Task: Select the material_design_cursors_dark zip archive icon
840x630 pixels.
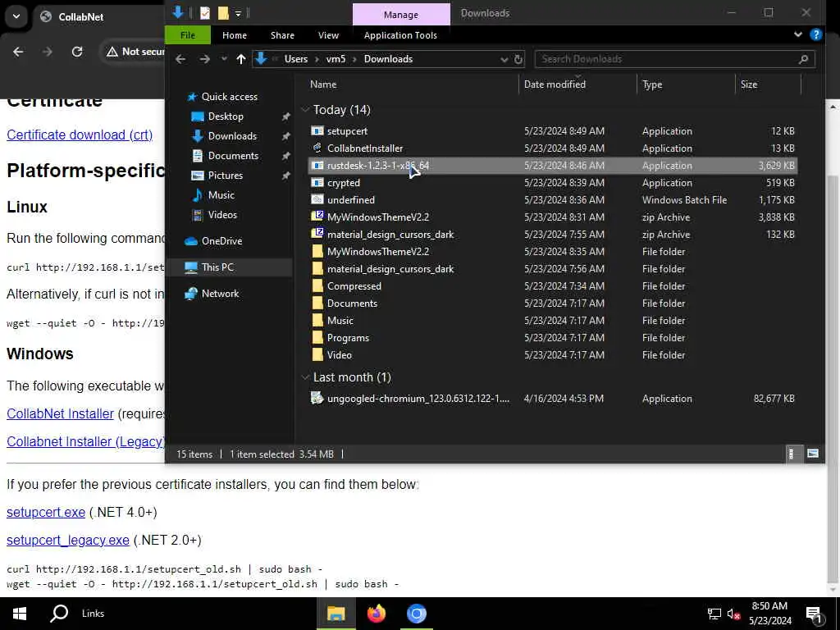Action: pos(317,234)
